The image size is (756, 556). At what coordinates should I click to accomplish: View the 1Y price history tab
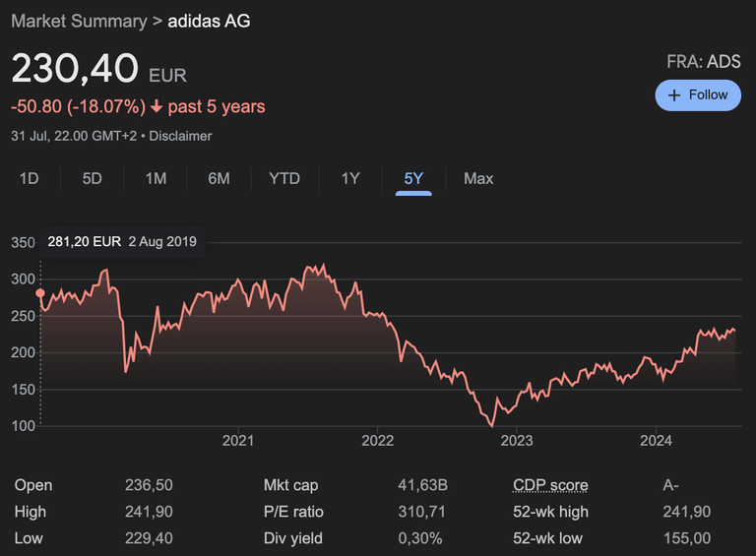(350, 178)
